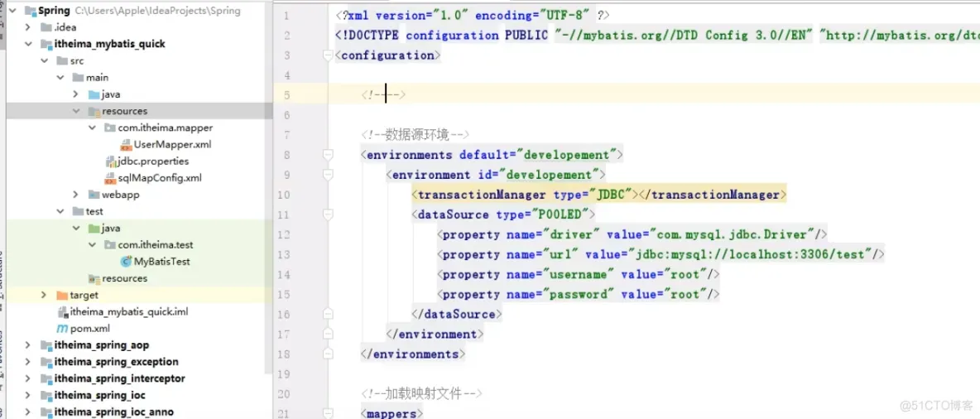Expand the itheima_spring_exception module
980x419 pixels.
tap(27, 362)
